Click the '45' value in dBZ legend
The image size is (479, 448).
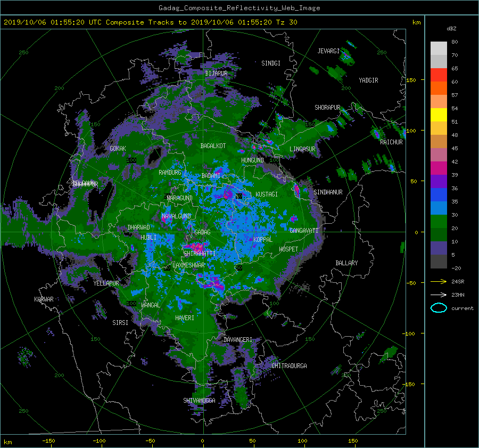455,148
